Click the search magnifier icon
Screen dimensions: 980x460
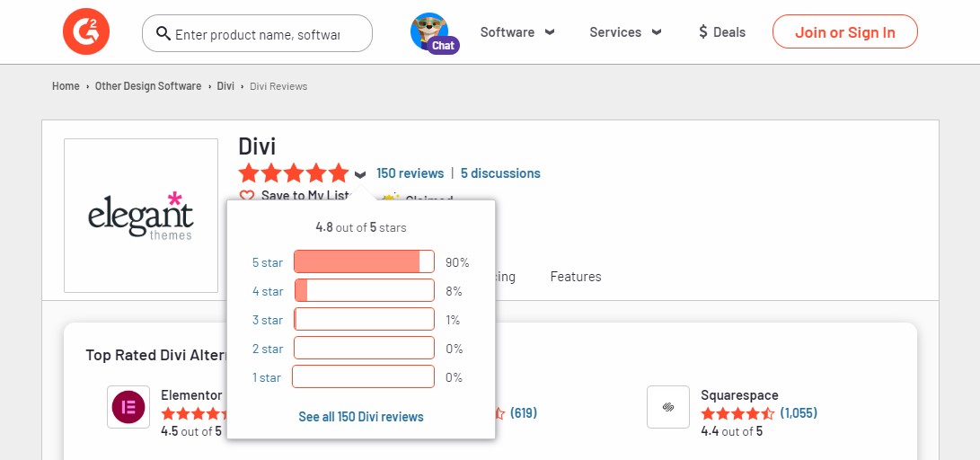pyautogui.click(x=163, y=33)
